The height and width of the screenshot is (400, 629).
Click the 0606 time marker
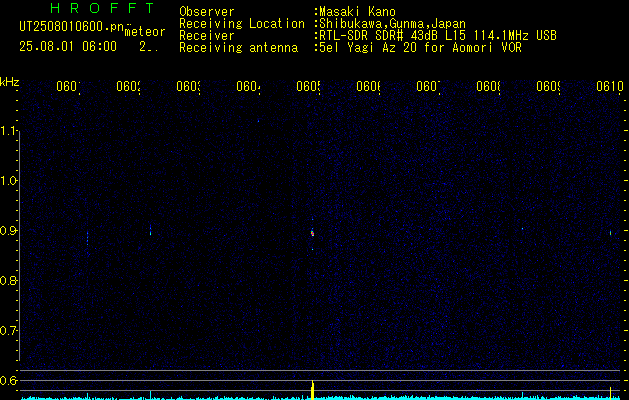click(368, 86)
